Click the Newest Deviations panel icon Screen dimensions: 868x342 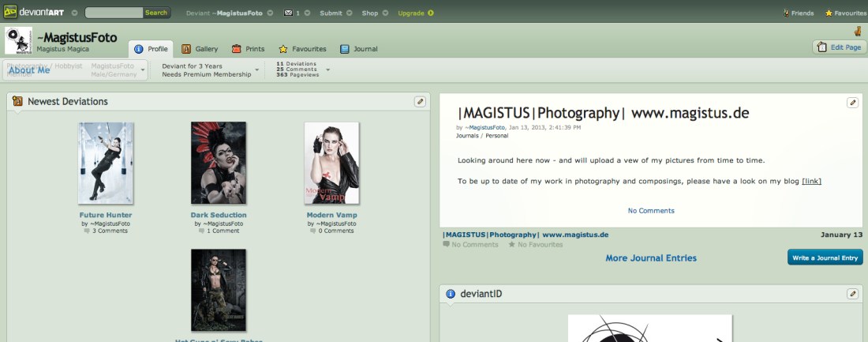click(17, 101)
